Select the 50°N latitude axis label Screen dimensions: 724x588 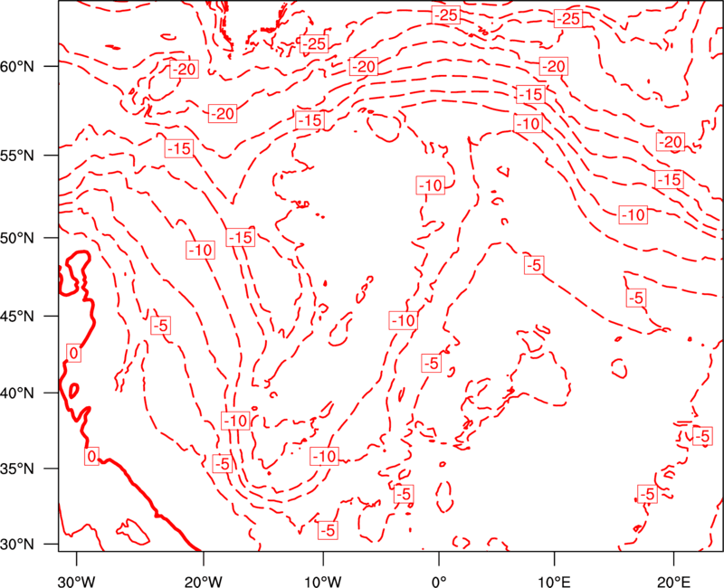(17, 238)
